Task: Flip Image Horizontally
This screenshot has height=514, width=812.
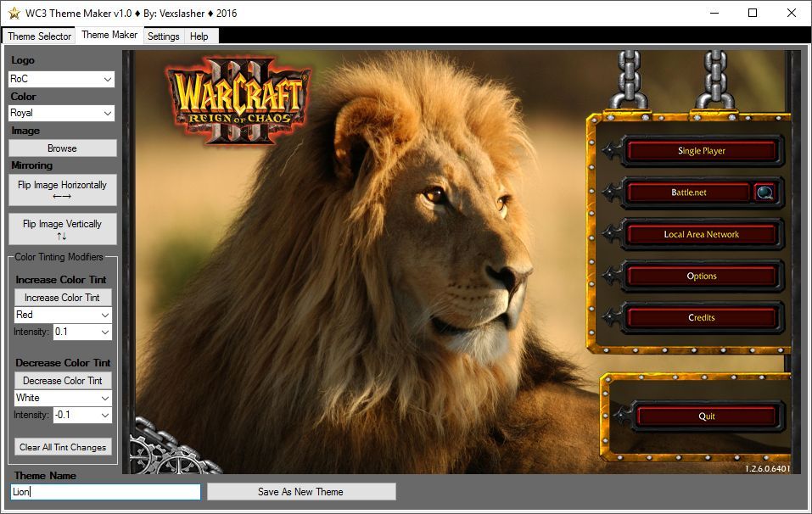Action: point(62,190)
